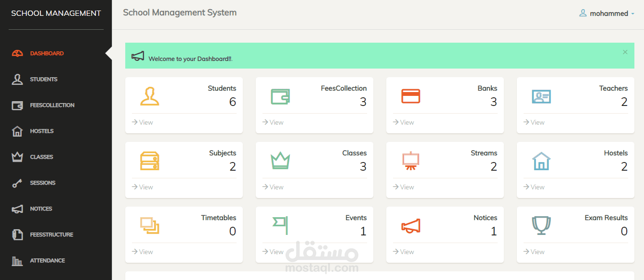Click the Notices megaphone icon in sidebar
The height and width of the screenshot is (280, 644).
(17, 209)
